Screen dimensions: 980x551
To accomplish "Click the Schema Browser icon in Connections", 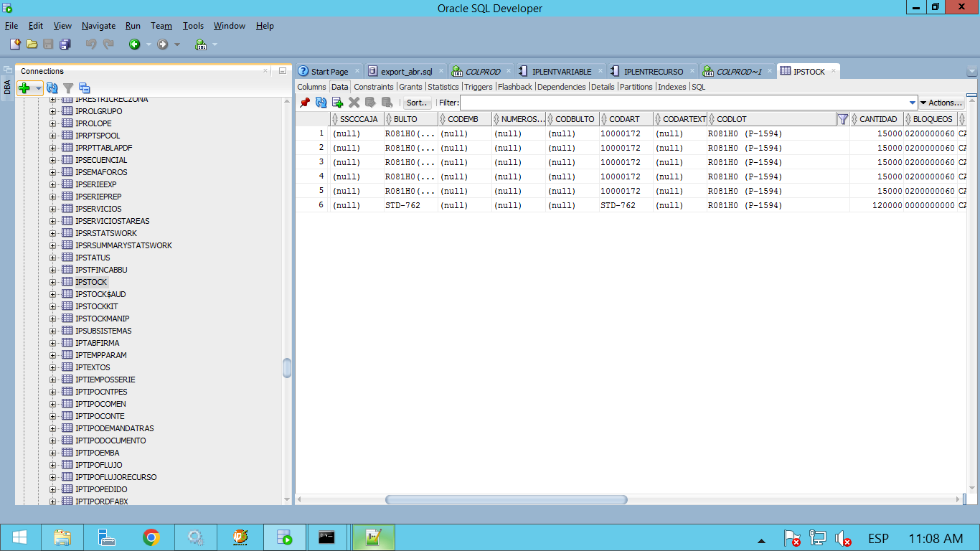I will tap(84, 88).
